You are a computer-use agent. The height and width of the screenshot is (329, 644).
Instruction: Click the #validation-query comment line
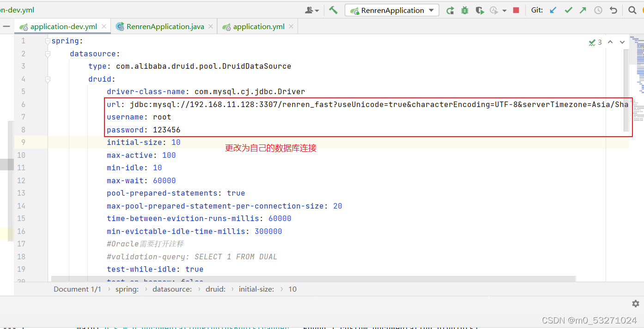coord(192,257)
